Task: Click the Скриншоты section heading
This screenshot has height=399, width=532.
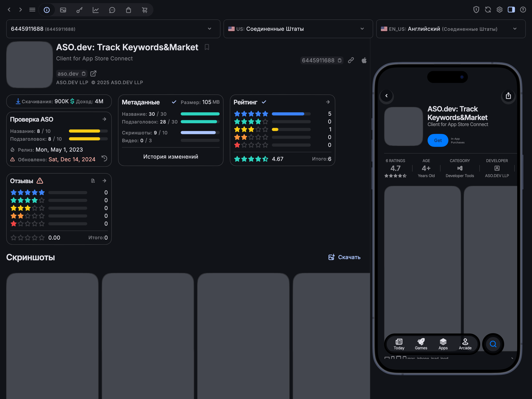Action: [31, 257]
